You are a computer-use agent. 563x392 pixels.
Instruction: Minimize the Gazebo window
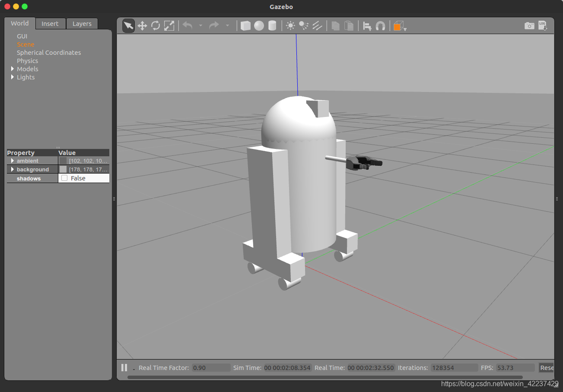[x=16, y=6]
